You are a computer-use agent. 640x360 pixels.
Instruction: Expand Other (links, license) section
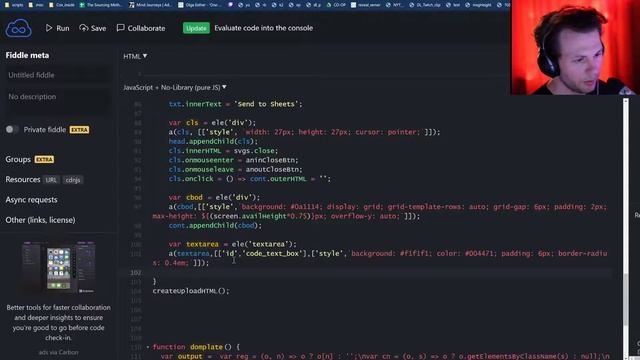[x=40, y=220]
